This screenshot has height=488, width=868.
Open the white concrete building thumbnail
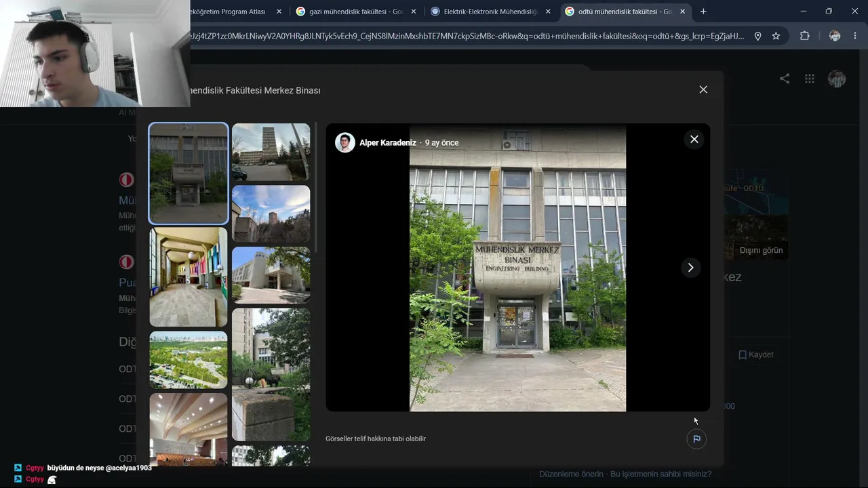271,274
